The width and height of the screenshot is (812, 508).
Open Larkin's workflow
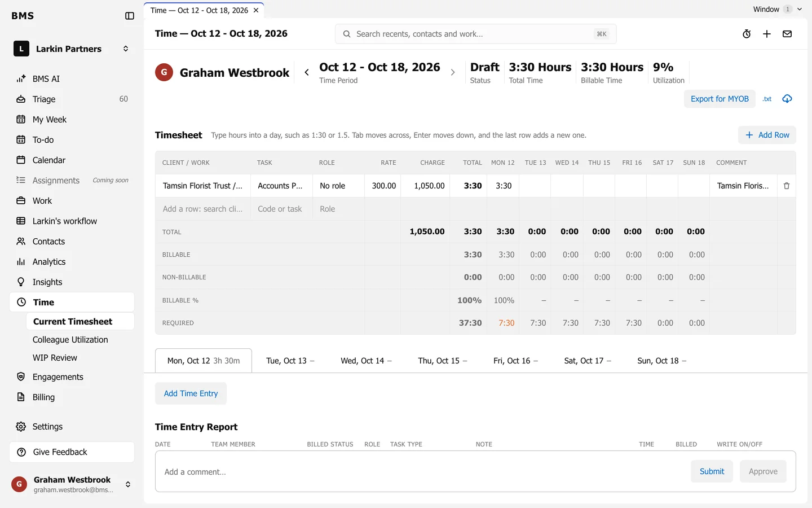point(72,221)
